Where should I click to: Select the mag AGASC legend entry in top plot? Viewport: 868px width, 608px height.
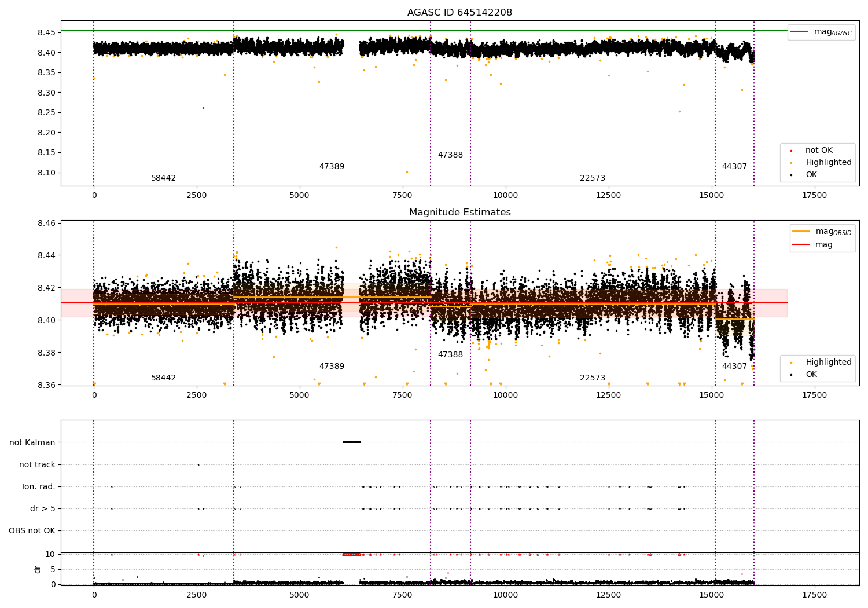pyautogui.click(x=821, y=32)
